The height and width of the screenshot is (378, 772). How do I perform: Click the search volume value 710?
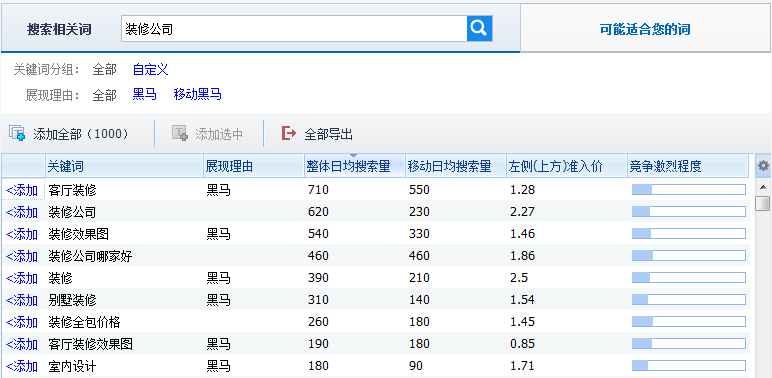coord(318,190)
